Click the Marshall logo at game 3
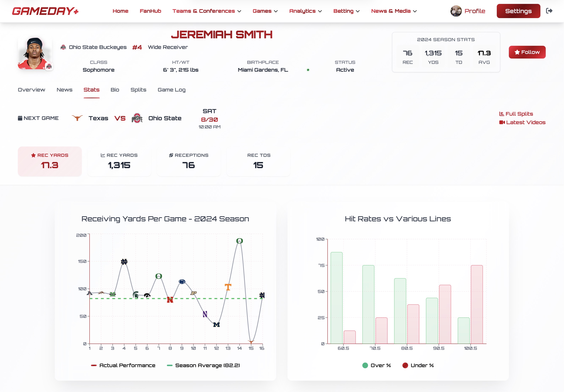Screen dimensions: 564x392 click(x=112, y=294)
